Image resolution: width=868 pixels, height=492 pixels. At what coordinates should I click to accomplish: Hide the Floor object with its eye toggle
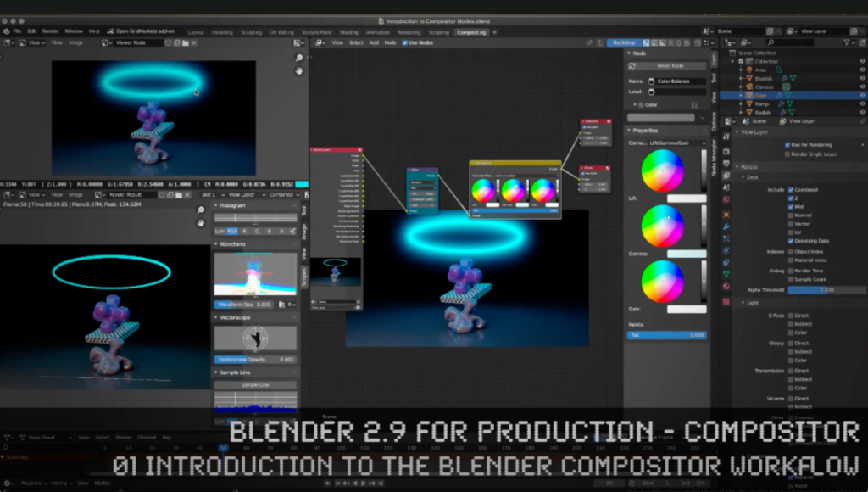[x=861, y=96]
